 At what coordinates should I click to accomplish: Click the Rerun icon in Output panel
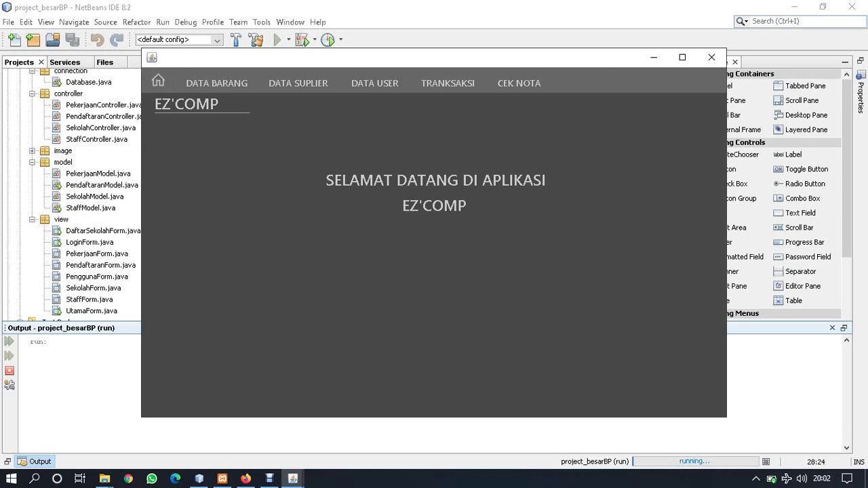(x=9, y=342)
